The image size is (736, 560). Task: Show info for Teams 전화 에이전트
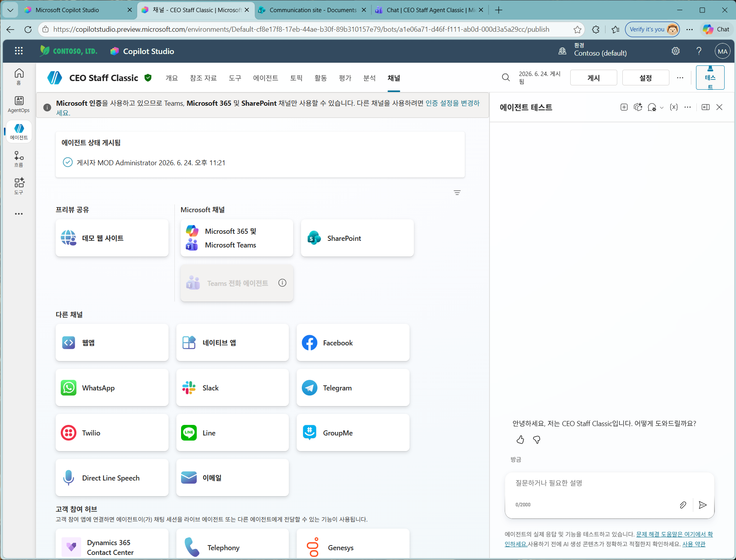(283, 283)
